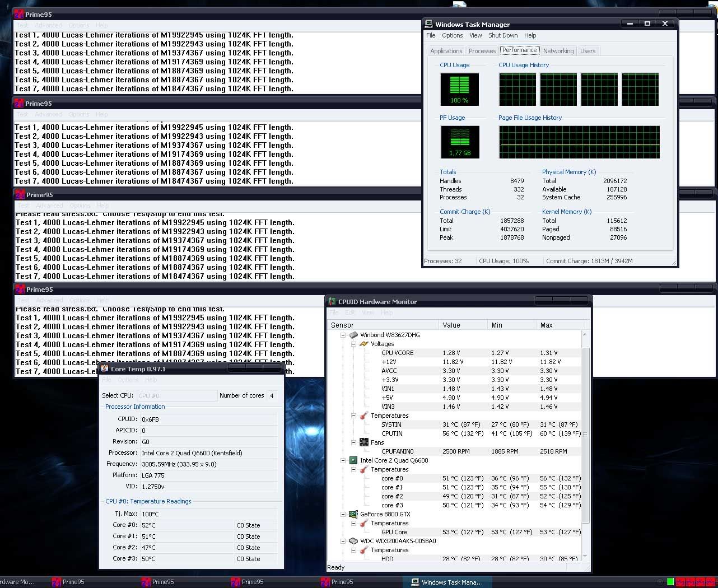The image size is (718, 588).
Task: Collapse the Temperatures group containing core #0
Action: 353,469
